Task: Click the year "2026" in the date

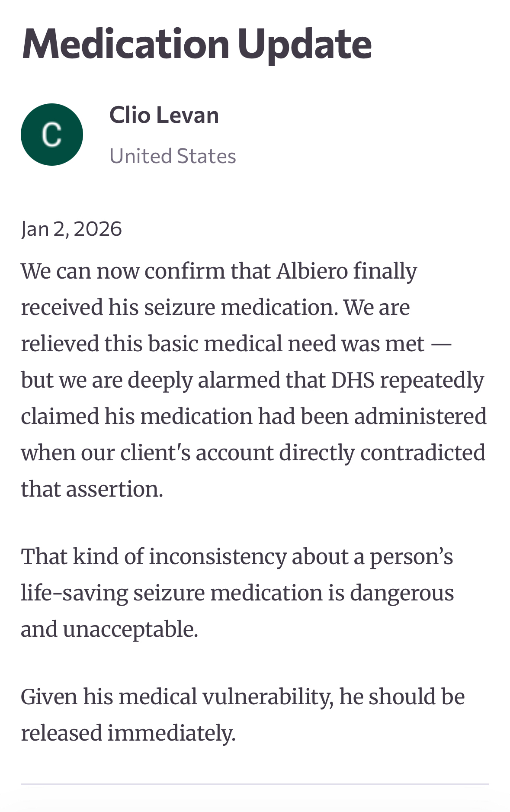Action: (98, 229)
